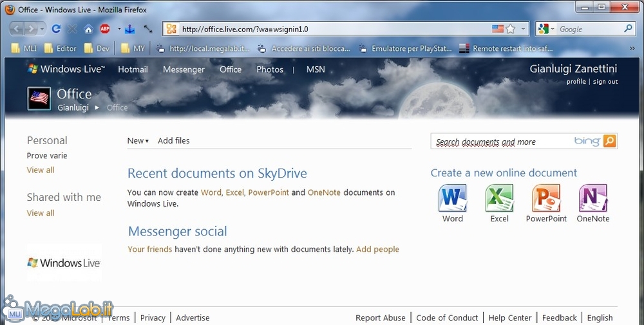Go back with the Firefox back arrow
644x325 pixels.
click(x=17, y=29)
